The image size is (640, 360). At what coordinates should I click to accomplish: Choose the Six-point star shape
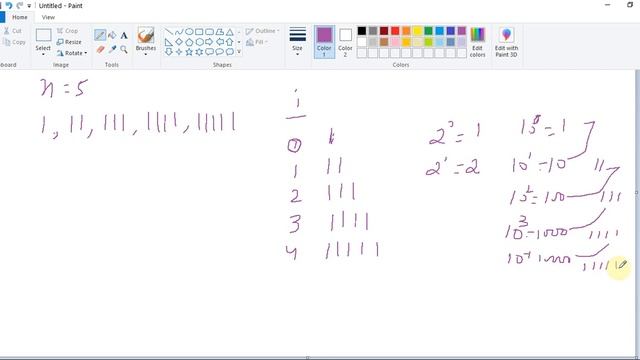pos(199,52)
